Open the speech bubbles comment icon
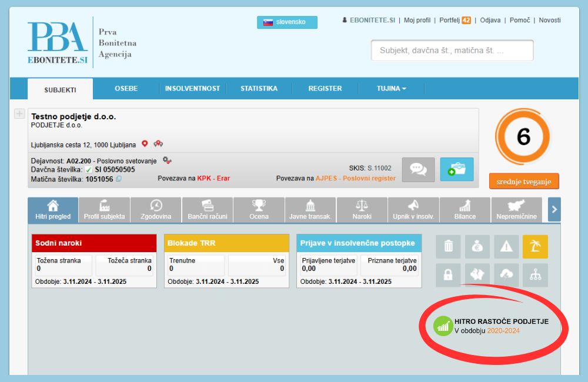 pyautogui.click(x=418, y=169)
